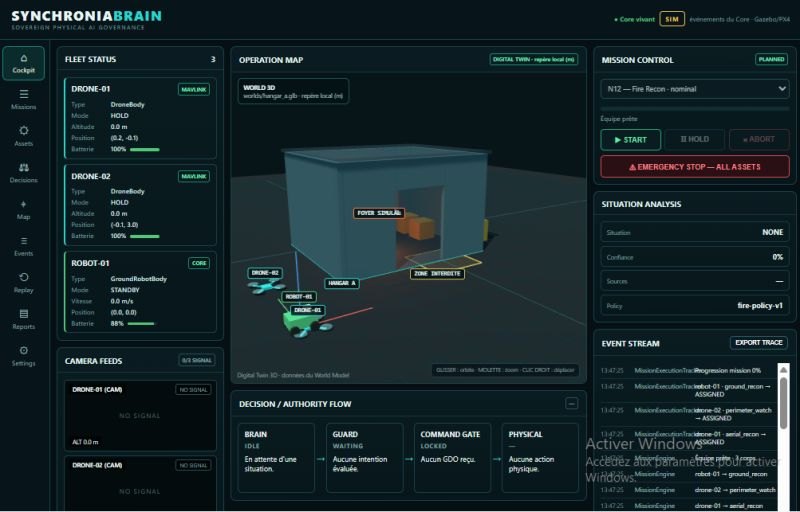800x512 pixels.
Task: Click ROBOT-01 battery level bar
Action: coord(141,324)
